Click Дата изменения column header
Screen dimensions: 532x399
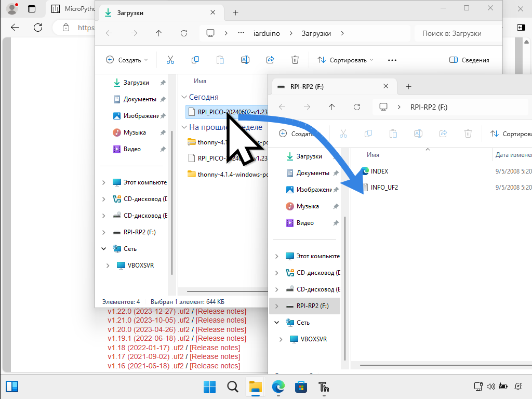tap(513, 155)
